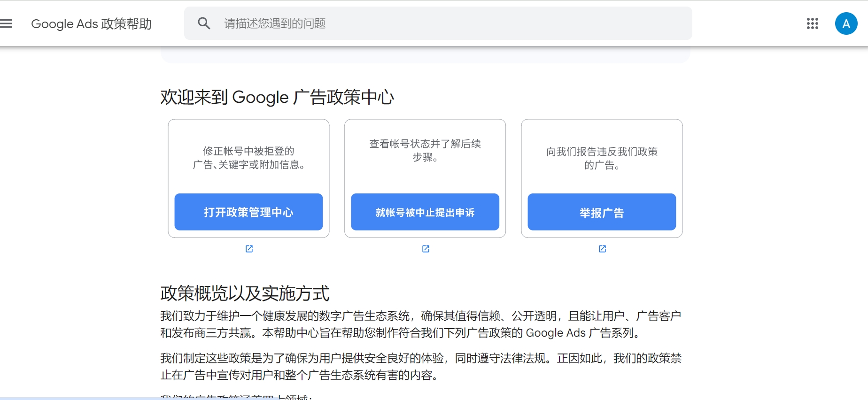Image resolution: width=868 pixels, height=400 pixels.
Task: Click the paragraph starting 我们制定这些政策
Action: (421, 367)
